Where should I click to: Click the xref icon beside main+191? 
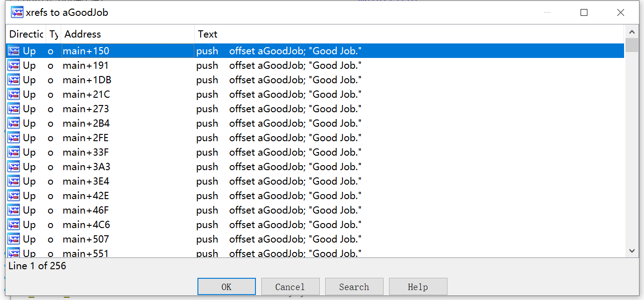[x=14, y=65]
